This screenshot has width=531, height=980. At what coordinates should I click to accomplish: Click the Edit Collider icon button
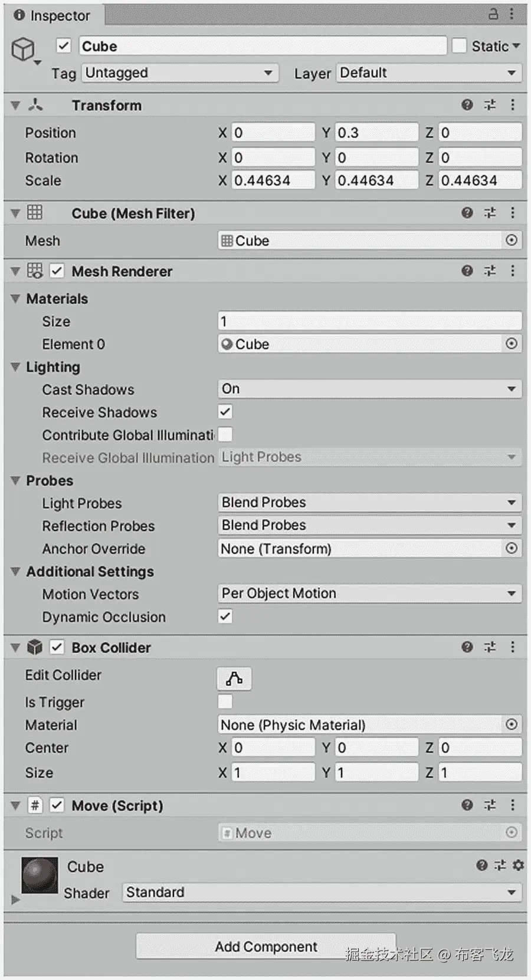(234, 679)
